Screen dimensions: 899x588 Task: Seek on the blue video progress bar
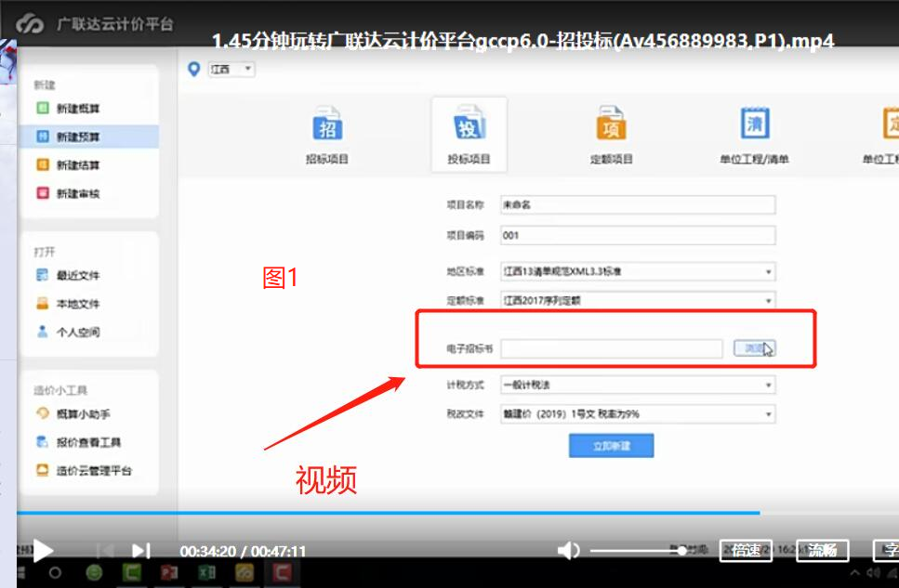point(389,513)
